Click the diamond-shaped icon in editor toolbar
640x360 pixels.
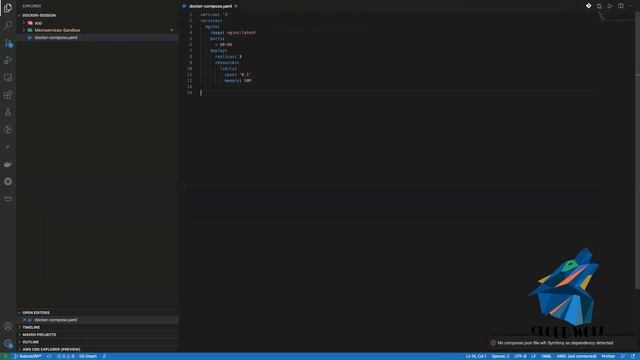(x=589, y=6)
